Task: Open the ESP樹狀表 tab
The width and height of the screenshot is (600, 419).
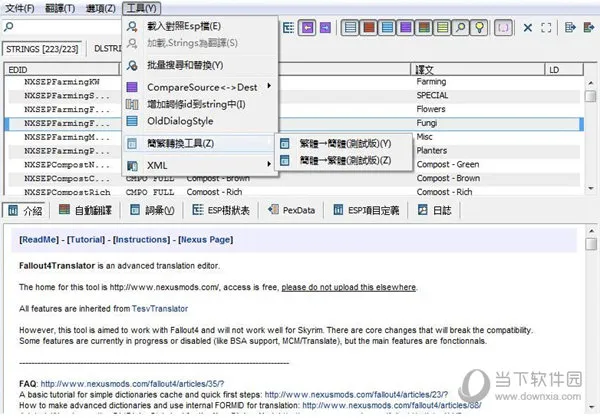Action: 221,210
